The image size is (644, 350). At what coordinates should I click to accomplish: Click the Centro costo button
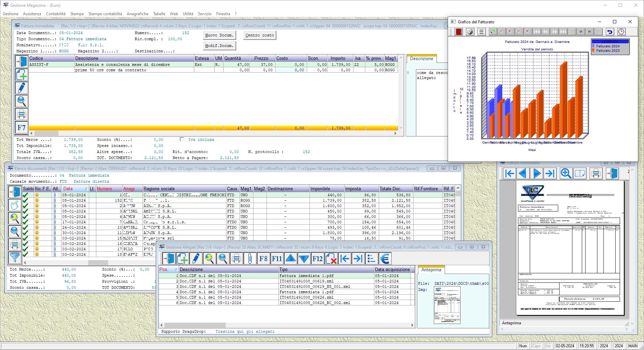pyautogui.click(x=259, y=35)
